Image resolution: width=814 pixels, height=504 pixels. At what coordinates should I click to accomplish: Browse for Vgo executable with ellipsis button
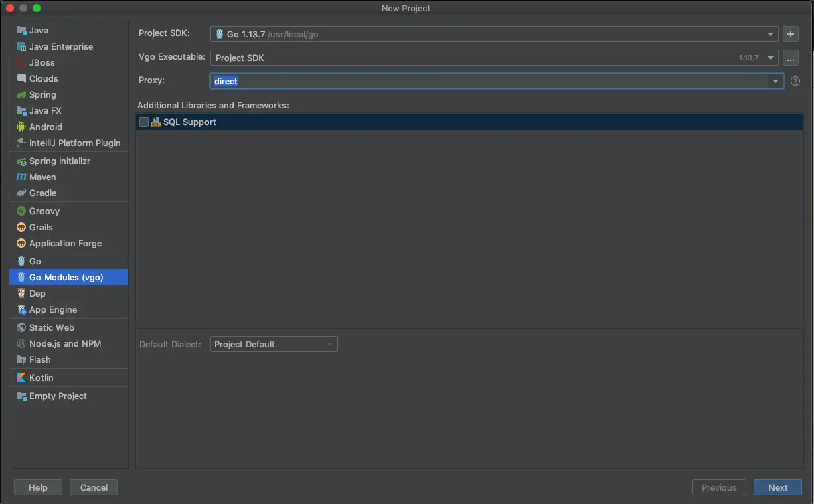coord(791,58)
